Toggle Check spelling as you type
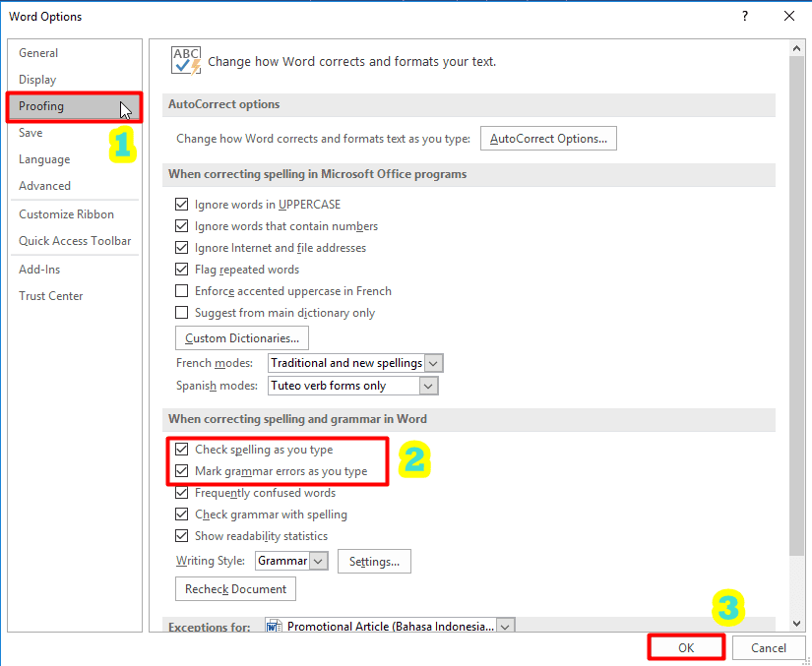812x666 pixels. tap(181, 450)
